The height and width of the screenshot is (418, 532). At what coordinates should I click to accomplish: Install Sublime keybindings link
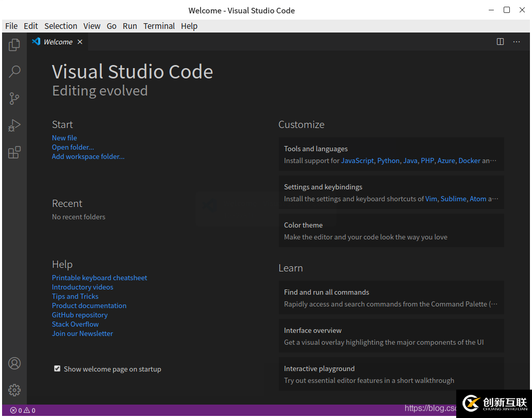[x=453, y=199]
